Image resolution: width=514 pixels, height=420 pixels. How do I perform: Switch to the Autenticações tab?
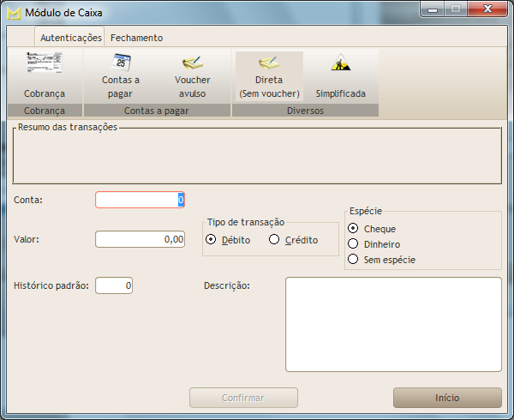point(70,38)
